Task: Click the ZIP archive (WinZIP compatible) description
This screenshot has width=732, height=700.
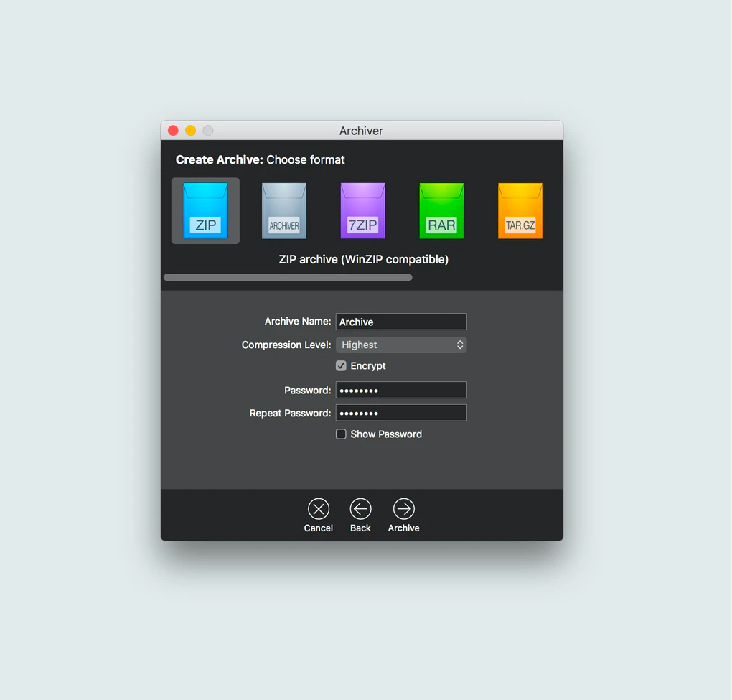Action: coord(363,259)
